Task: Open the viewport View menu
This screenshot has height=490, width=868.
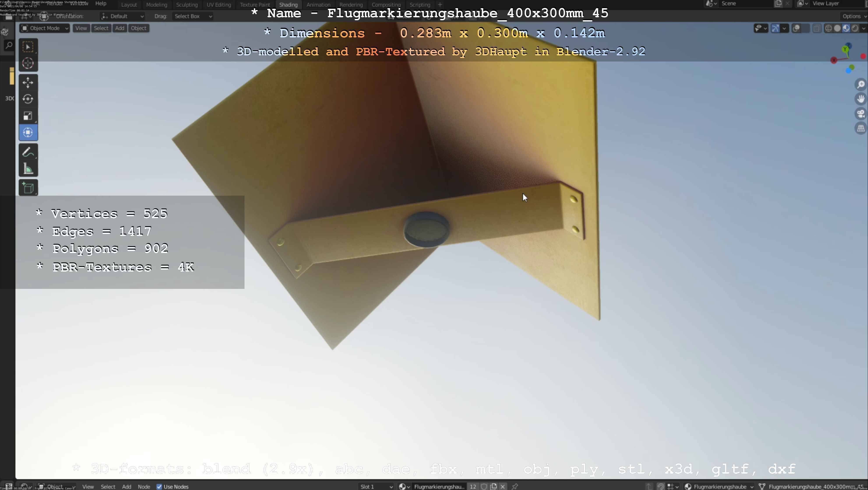Action: tap(81, 28)
